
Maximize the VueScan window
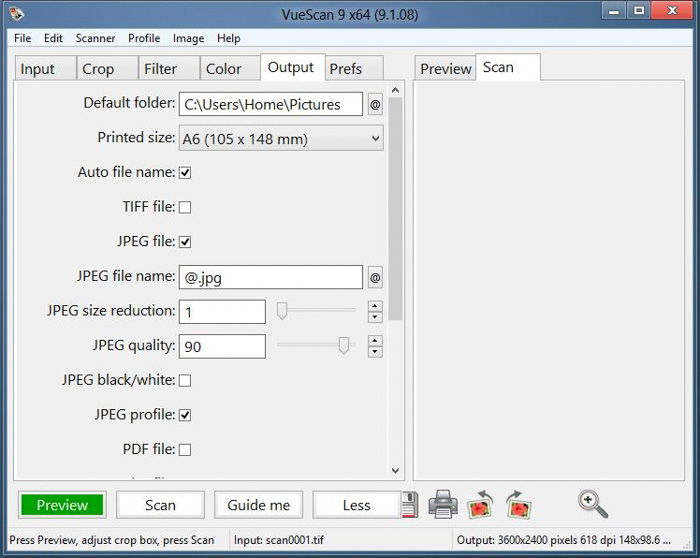point(639,11)
